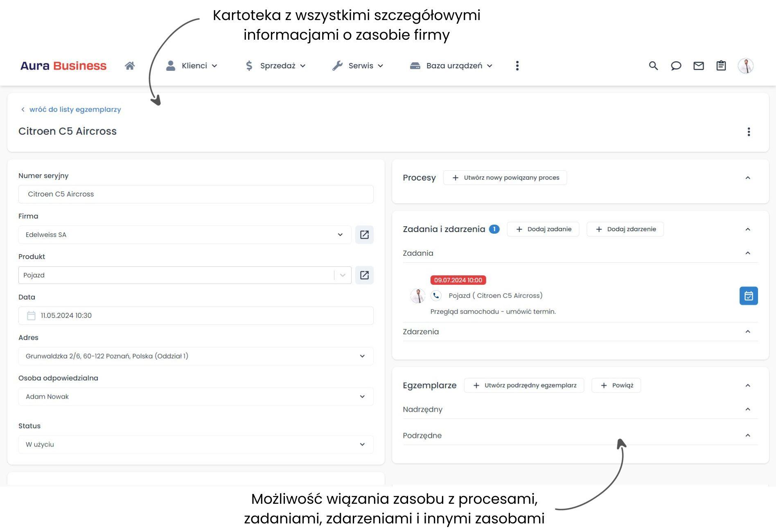The width and height of the screenshot is (776, 532).
Task: Open the search magnifier icon
Action: tap(653, 66)
